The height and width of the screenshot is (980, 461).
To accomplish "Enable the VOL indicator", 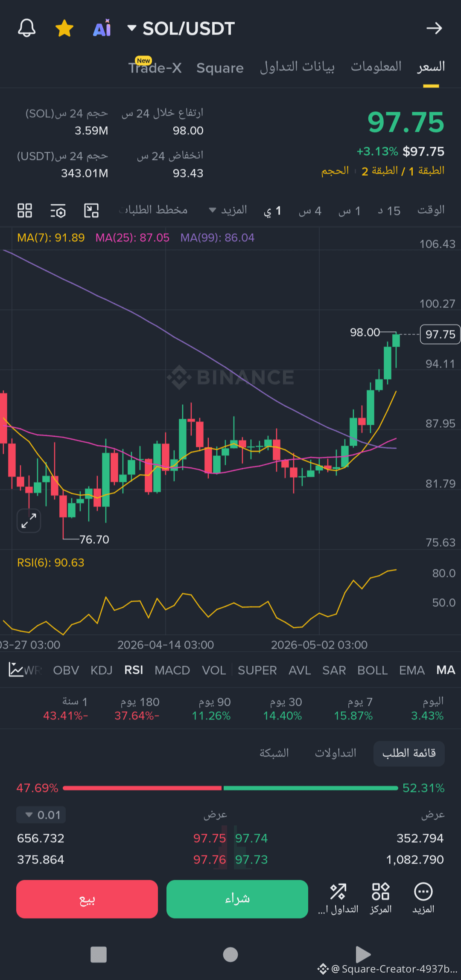I will (214, 670).
